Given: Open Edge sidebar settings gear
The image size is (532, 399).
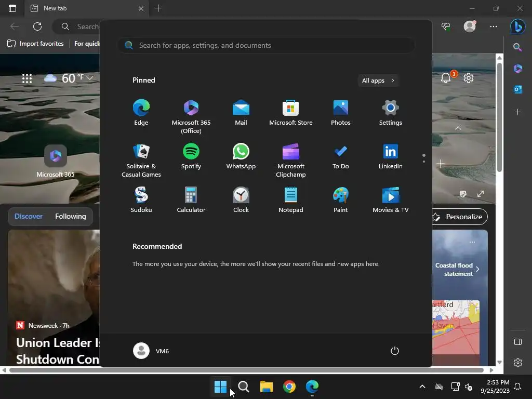Looking at the screenshot, I should click(x=518, y=363).
